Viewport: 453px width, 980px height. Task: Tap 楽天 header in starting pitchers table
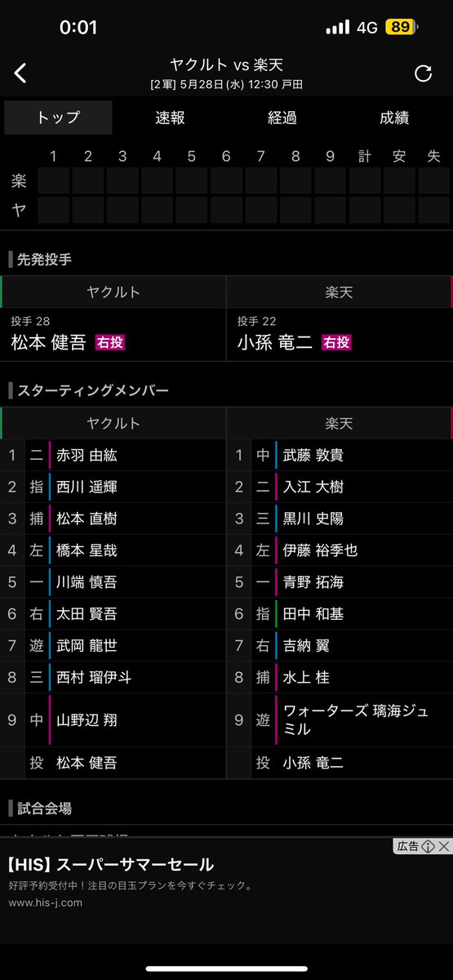tap(339, 292)
